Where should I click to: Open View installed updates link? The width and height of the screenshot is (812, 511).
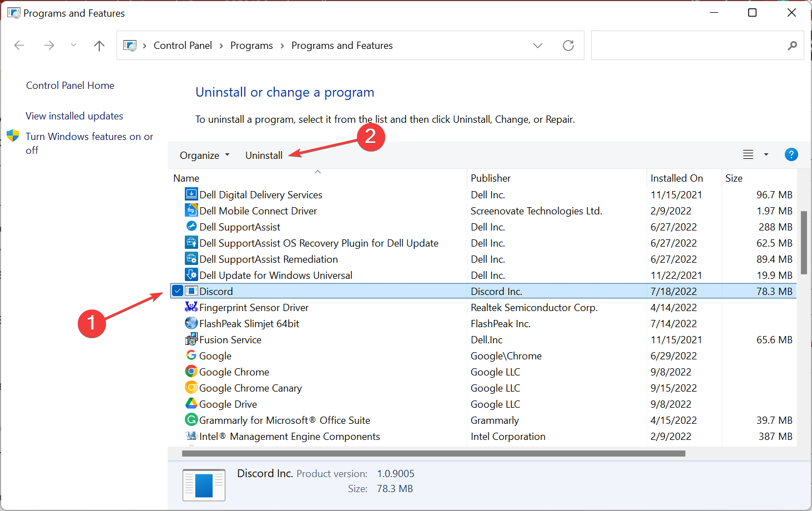74,116
